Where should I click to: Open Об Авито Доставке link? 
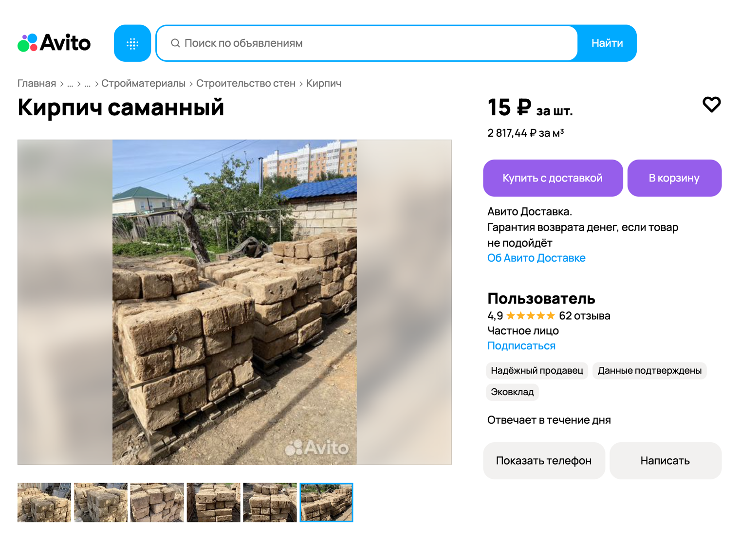coord(536,258)
